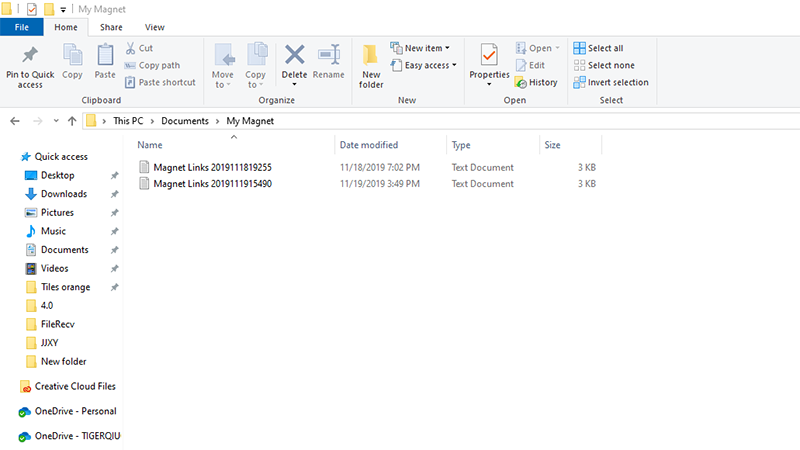Click the Paste icon in the ribbon
This screenshot has height=450, width=800.
[x=104, y=58]
